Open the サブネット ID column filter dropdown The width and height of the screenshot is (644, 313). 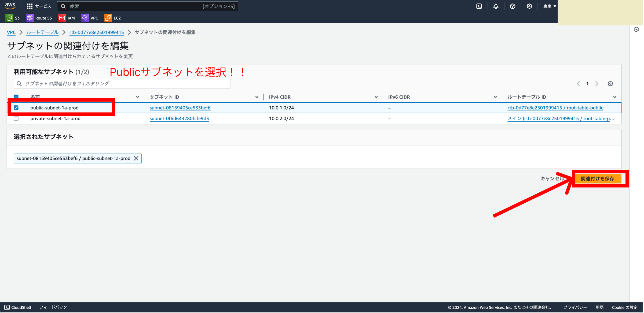point(257,97)
